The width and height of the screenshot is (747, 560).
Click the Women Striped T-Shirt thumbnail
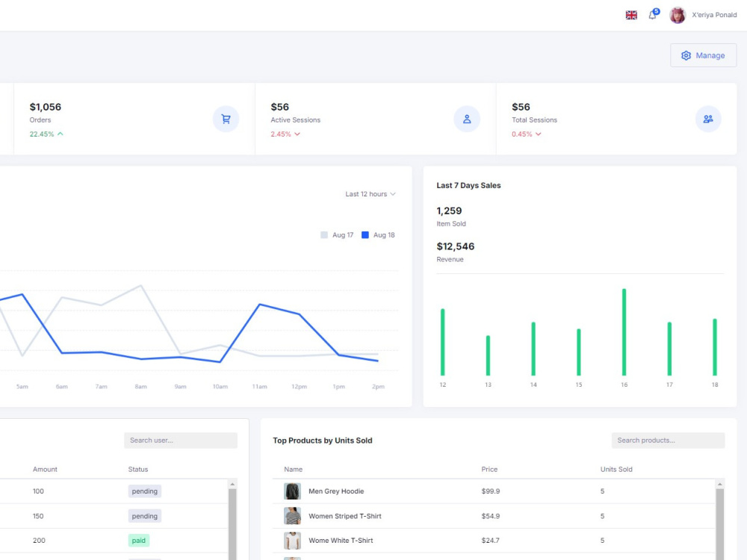pos(292,516)
